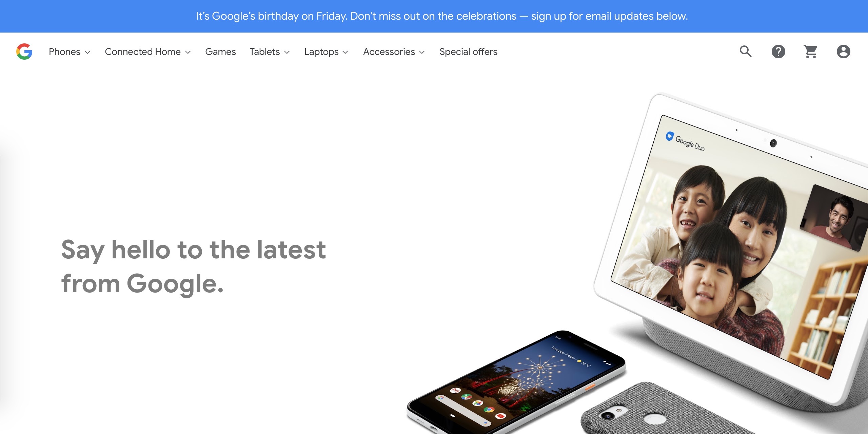Open the Special offers menu item

pyautogui.click(x=468, y=52)
